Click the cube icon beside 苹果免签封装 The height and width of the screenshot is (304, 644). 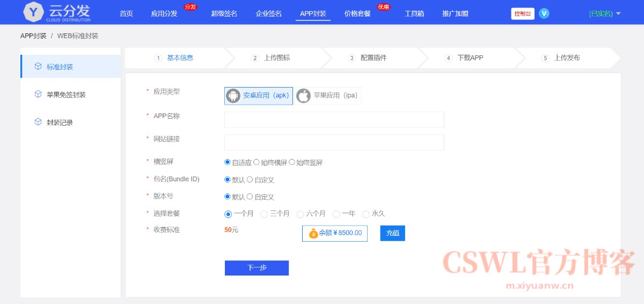(x=38, y=95)
